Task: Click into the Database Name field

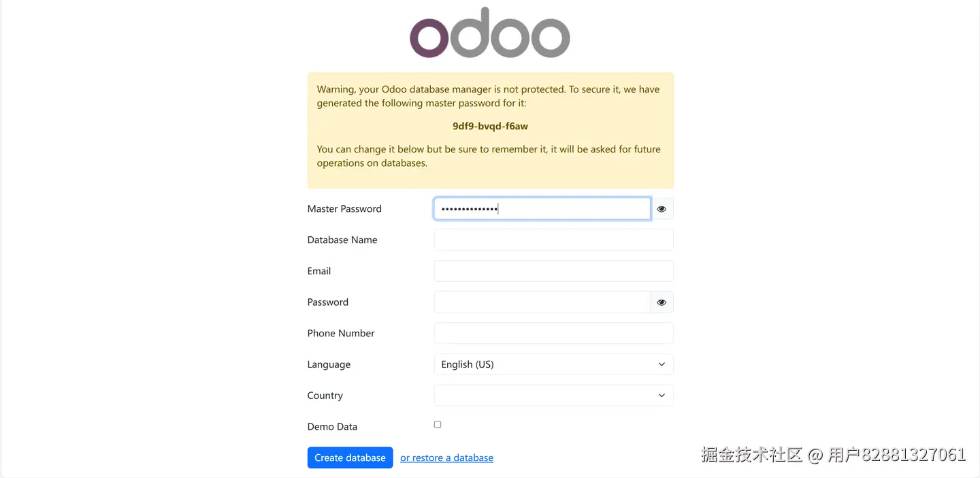Action: click(x=553, y=240)
